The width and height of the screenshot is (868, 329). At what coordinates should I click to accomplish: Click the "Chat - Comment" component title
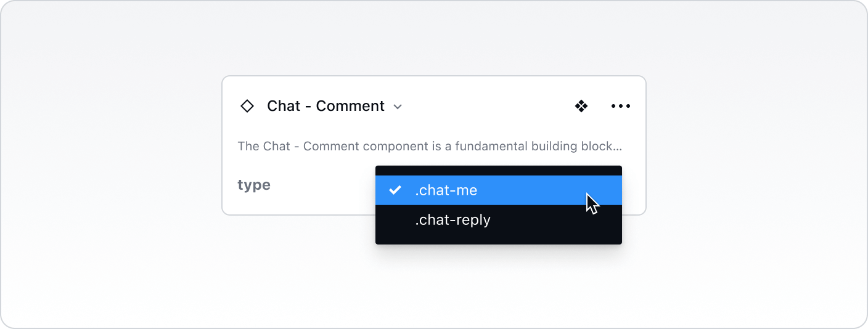325,106
